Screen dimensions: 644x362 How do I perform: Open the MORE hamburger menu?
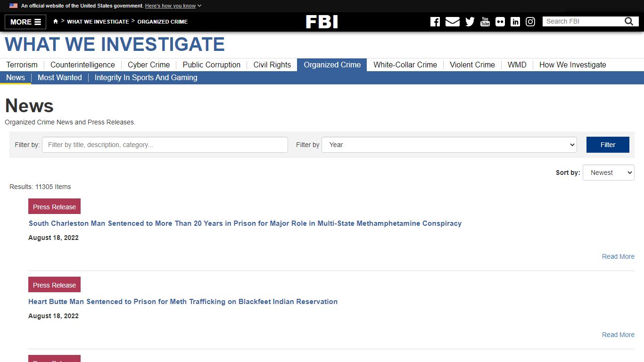tap(25, 22)
